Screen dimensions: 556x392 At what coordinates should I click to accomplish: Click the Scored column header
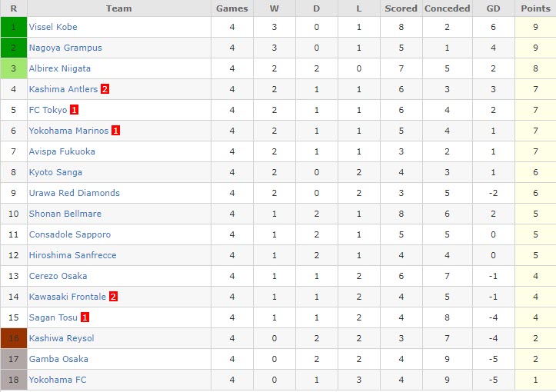point(401,8)
